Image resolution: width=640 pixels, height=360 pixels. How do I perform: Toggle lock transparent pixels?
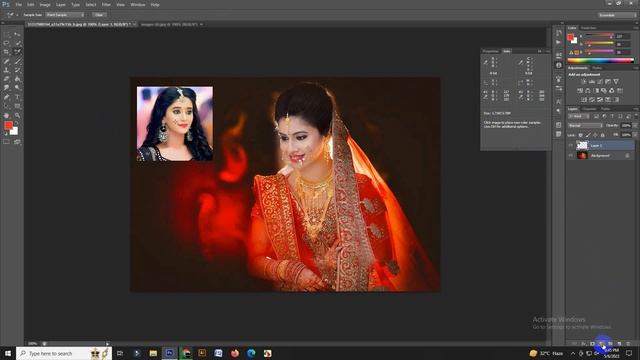coord(580,135)
